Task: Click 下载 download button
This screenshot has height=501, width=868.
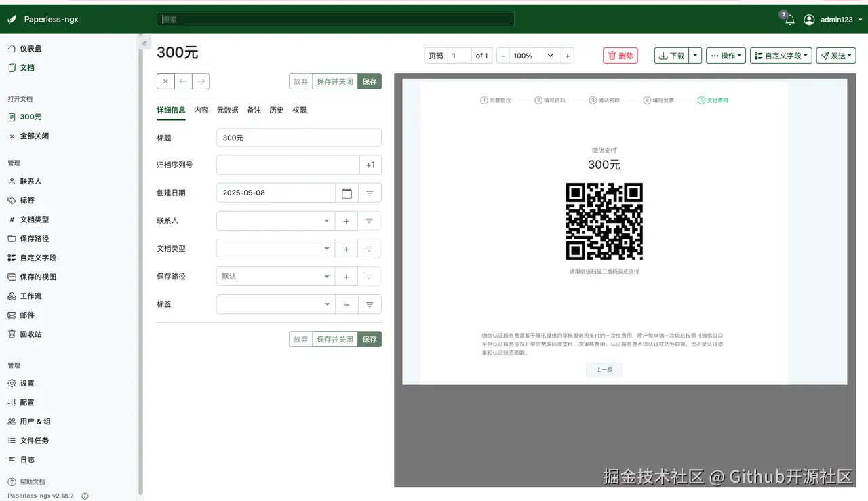Action: 671,56
